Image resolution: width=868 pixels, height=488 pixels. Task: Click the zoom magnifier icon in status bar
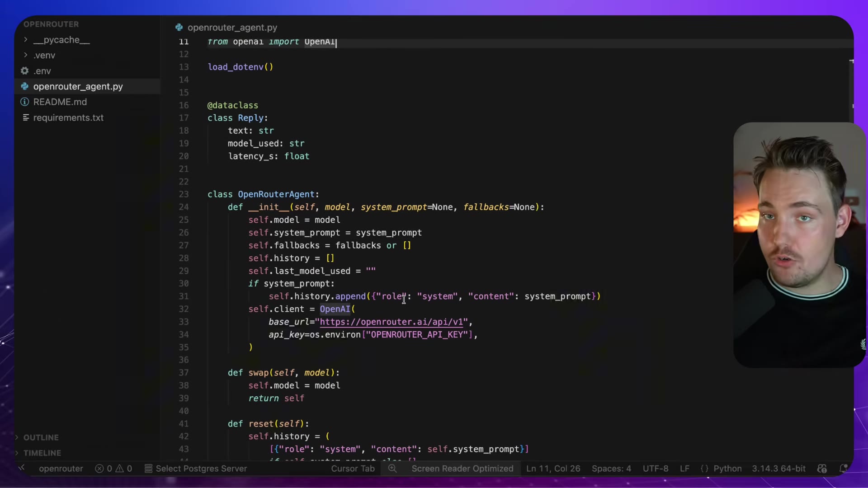[x=392, y=469]
